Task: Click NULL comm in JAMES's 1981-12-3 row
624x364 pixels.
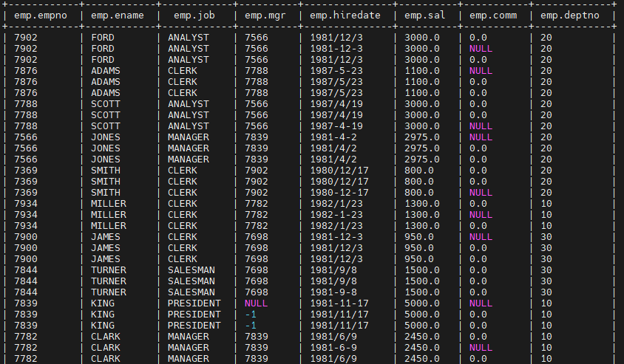Action: pyautogui.click(x=481, y=237)
